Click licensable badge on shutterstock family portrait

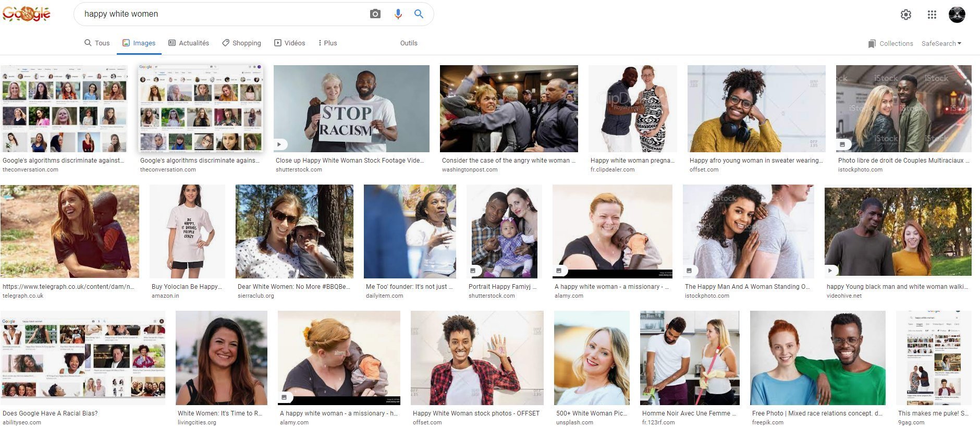point(473,271)
